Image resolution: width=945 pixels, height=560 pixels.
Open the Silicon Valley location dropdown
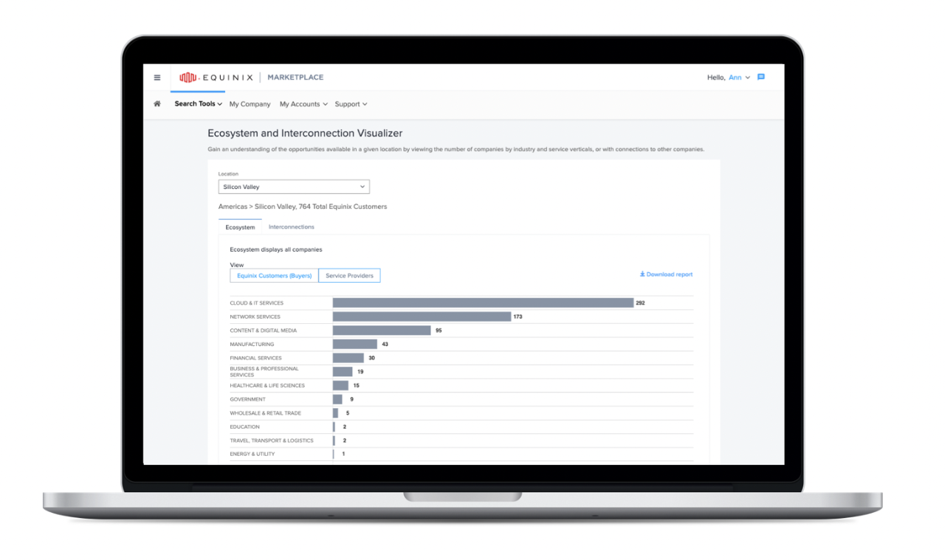(294, 187)
